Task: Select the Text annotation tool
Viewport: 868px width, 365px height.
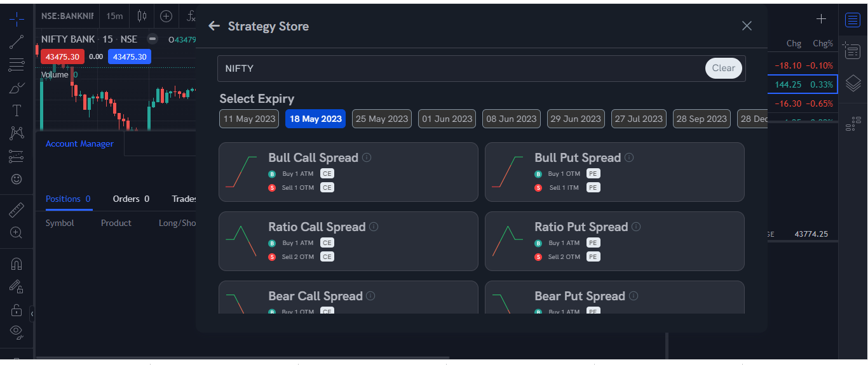Action: 17,110
